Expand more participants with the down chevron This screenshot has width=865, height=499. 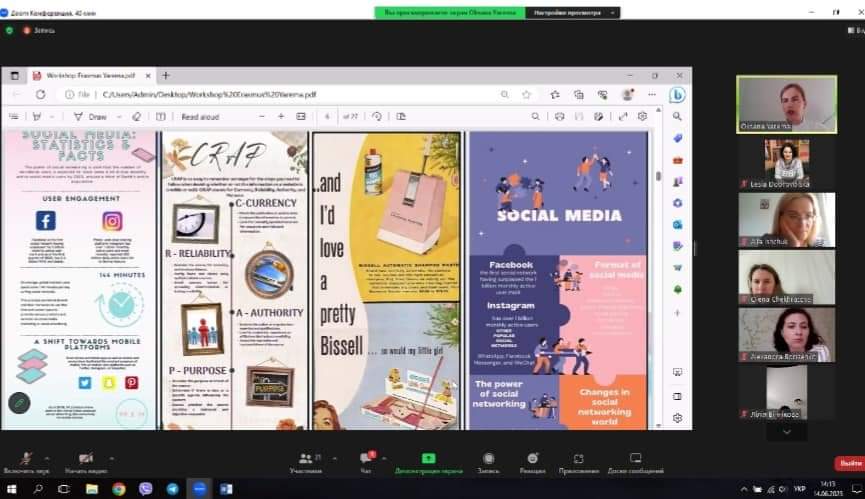tap(787, 432)
